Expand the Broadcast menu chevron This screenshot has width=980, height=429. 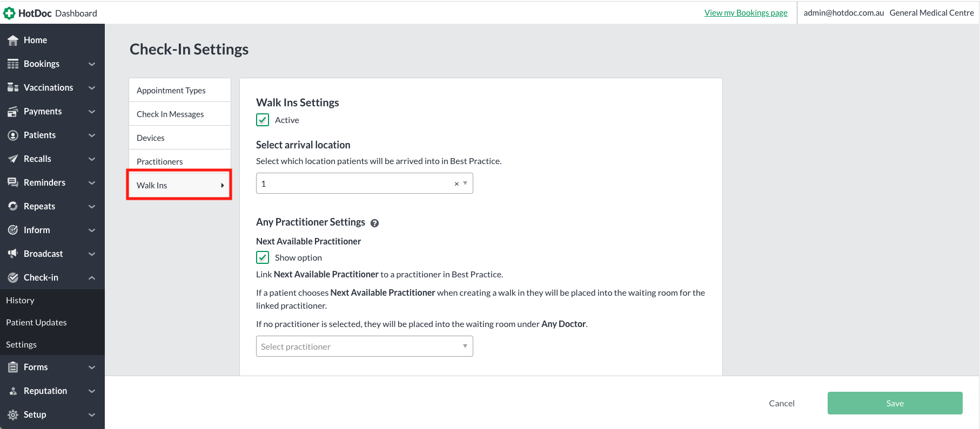92,254
